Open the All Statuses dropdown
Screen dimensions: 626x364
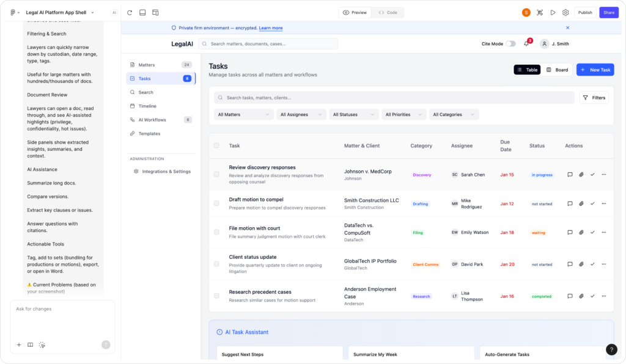(x=354, y=115)
